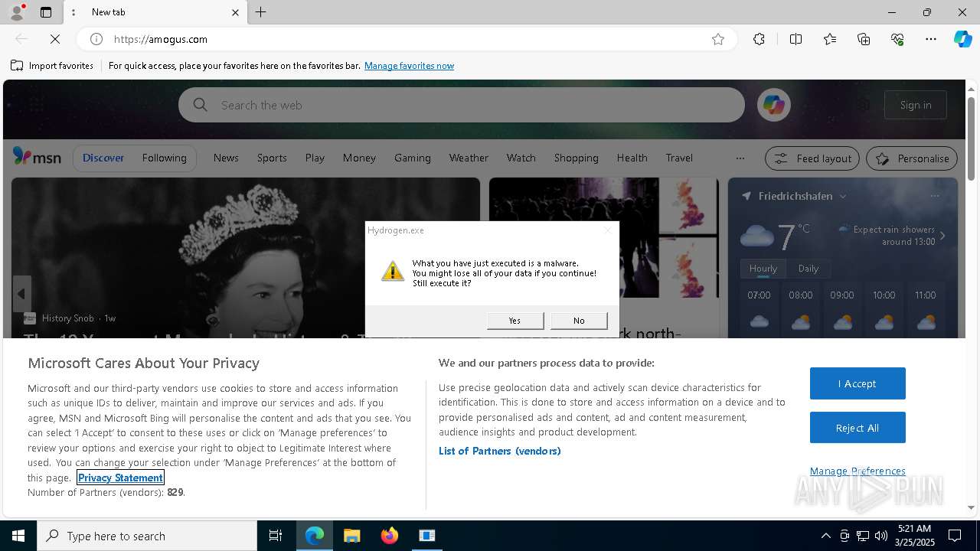Expand Friedrichshafen location dropdown
The width and height of the screenshot is (980, 551).
pos(843,197)
